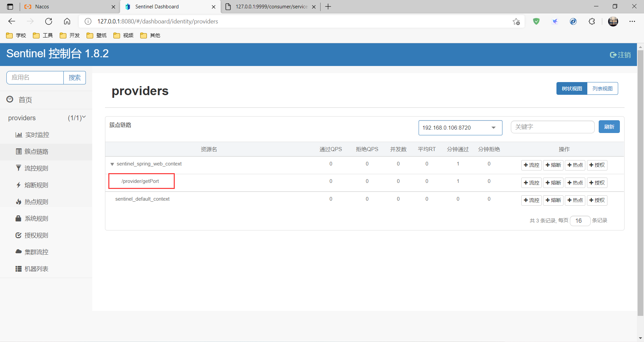Add 热点 rule for sentinel_spring_web_context
Viewport: 644px width, 342px height.
(575, 165)
